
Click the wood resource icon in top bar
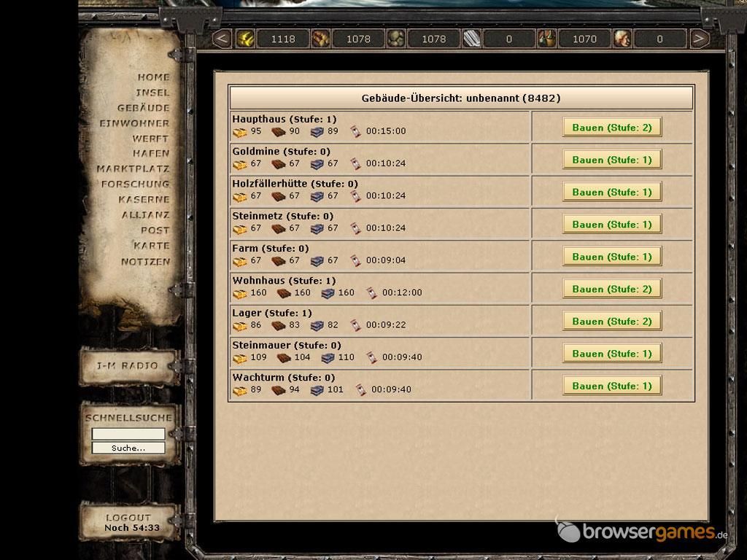[321, 39]
